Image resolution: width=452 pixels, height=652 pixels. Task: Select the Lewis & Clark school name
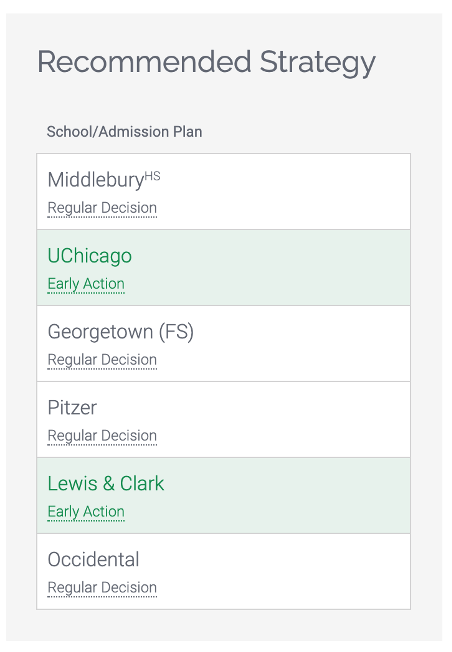pyautogui.click(x=106, y=483)
